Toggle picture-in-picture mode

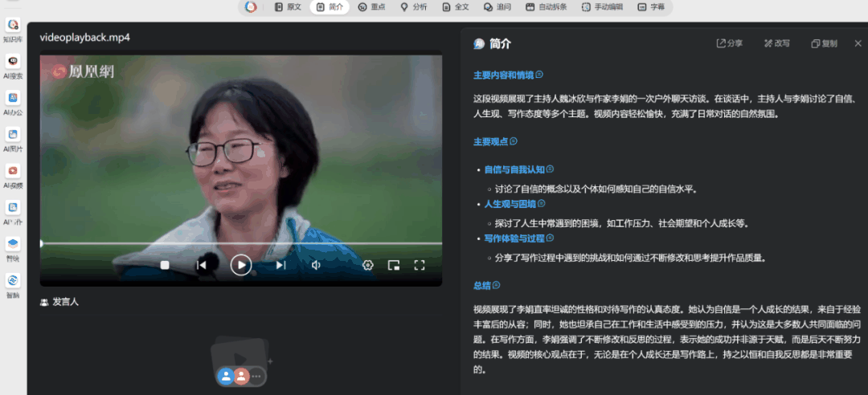tap(394, 265)
